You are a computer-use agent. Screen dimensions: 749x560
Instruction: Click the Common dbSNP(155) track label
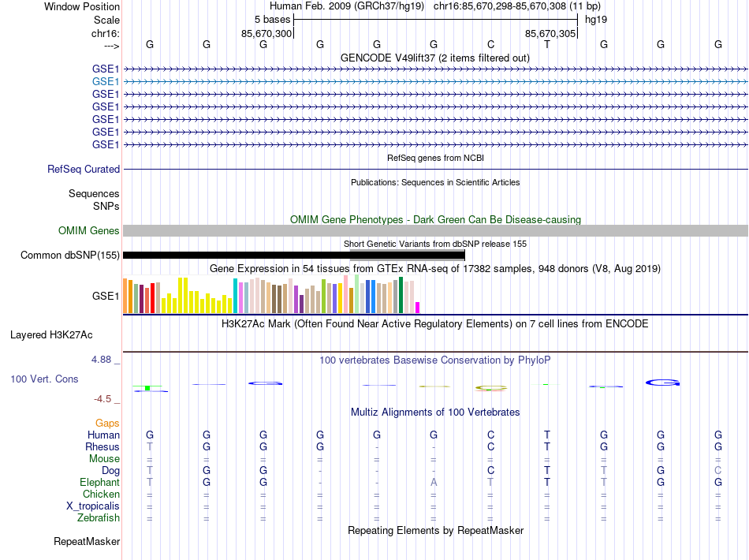tap(69, 255)
